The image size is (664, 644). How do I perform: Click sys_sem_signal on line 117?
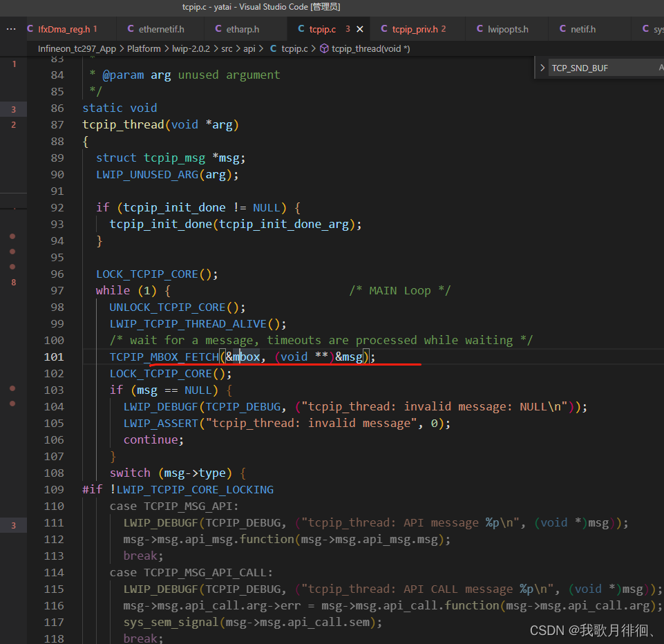[x=171, y=623]
